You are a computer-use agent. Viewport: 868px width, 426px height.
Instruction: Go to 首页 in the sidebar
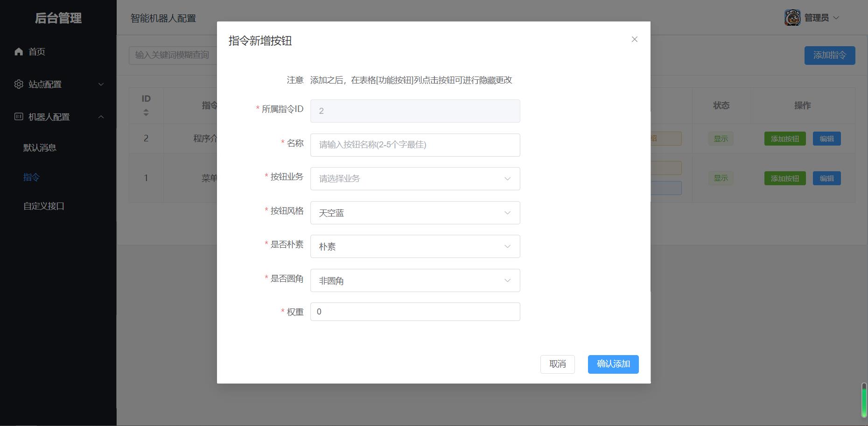(58, 51)
